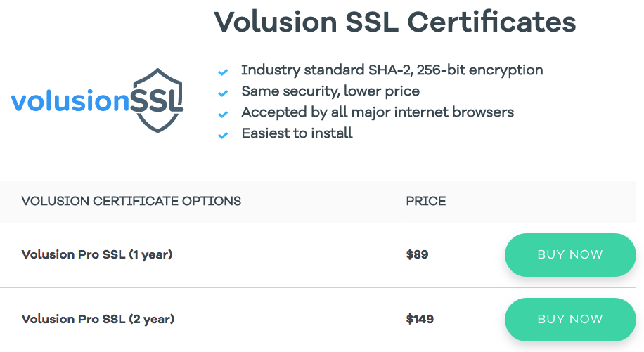Click the checkmark beside Easiest to install
The width and height of the screenshot is (644, 352).
tap(223, 135)
